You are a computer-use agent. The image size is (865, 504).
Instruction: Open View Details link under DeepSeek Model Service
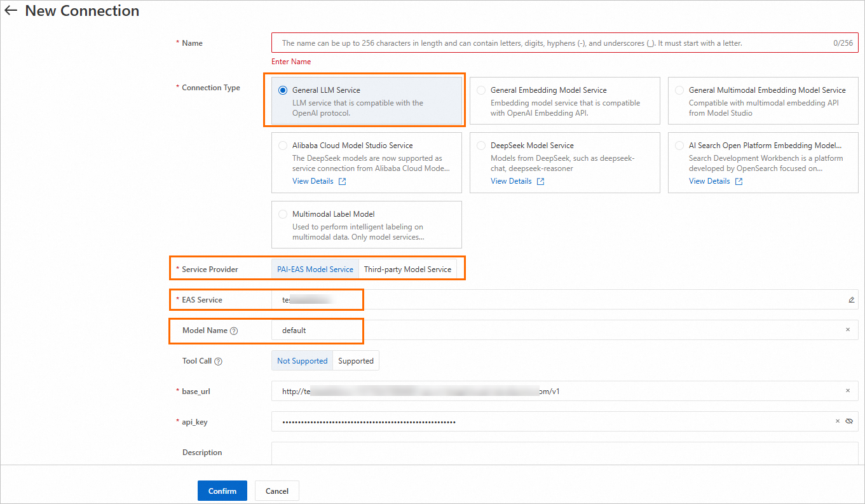[511, 181]
